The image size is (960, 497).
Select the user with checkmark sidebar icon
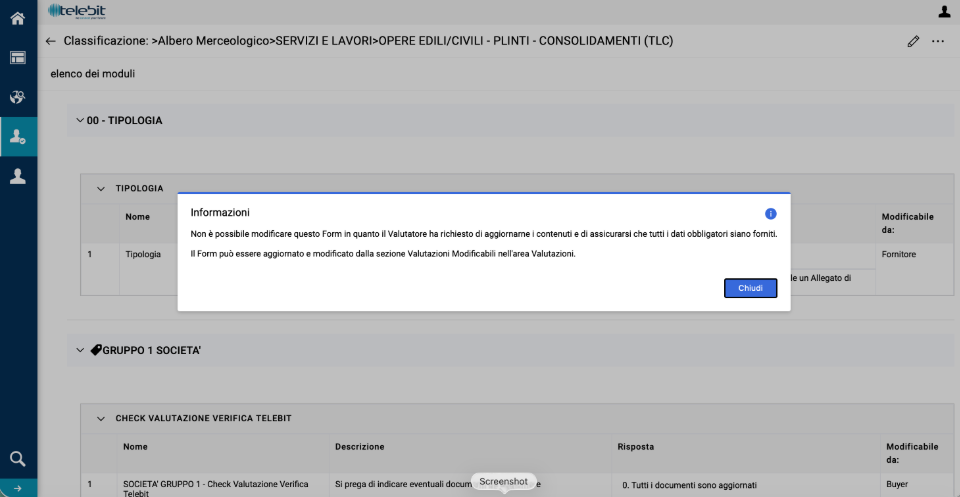click(17, 136)
